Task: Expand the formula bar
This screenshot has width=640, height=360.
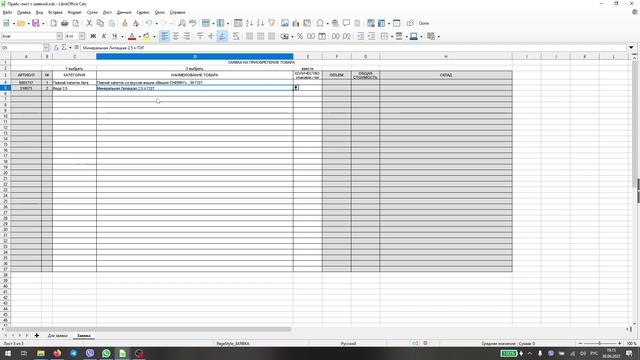Action: coord(631,48)
